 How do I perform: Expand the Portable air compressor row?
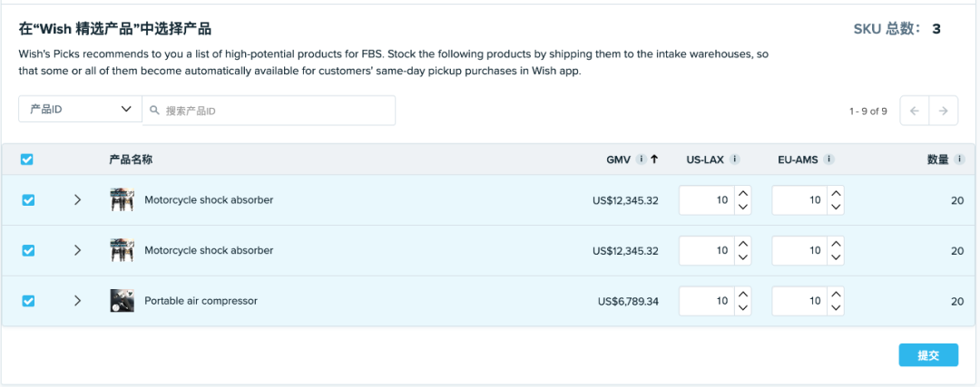click(77, 301)
